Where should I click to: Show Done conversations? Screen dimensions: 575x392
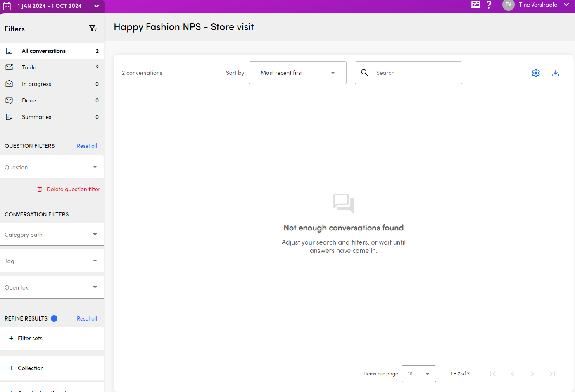click(x=52, y=100)
